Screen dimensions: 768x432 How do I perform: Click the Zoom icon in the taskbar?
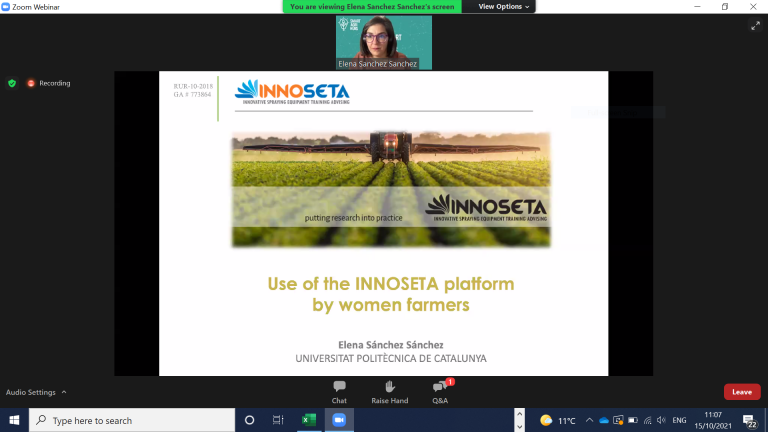[337, 420]
